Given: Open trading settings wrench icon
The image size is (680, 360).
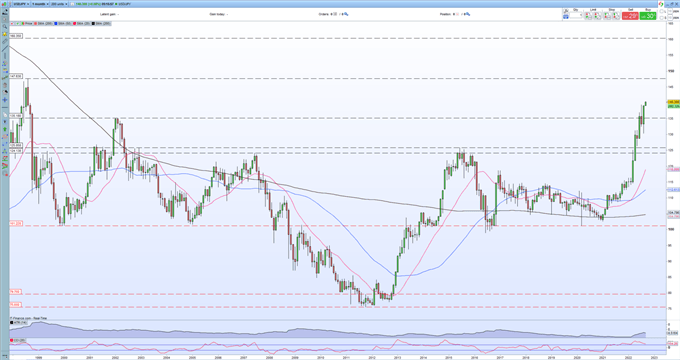Looking at the screenshot, I should click(566, 11).
